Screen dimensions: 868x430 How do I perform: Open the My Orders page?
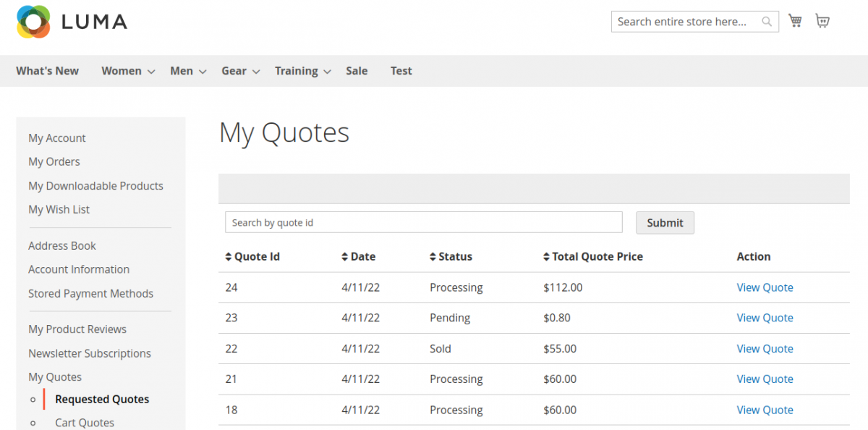(x=54, y=161)
